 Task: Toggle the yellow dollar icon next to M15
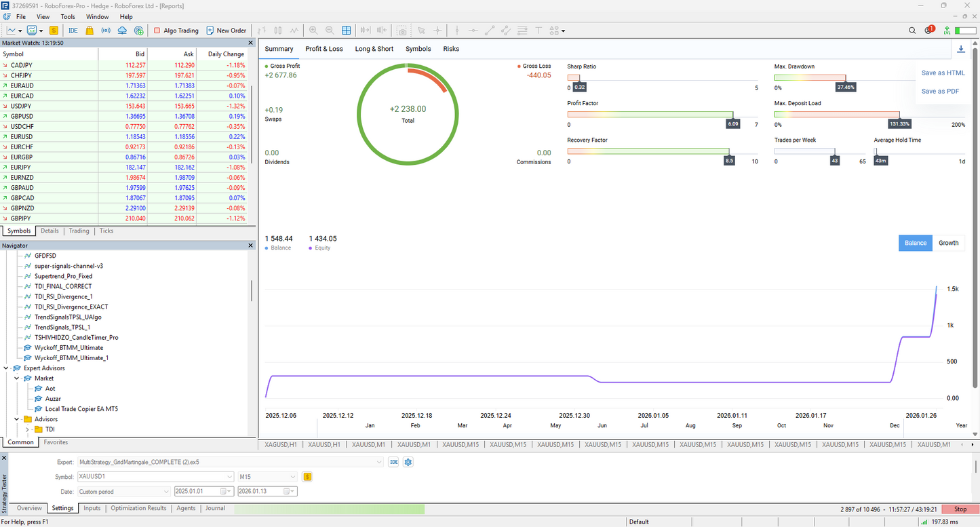[x=307, y=477]
